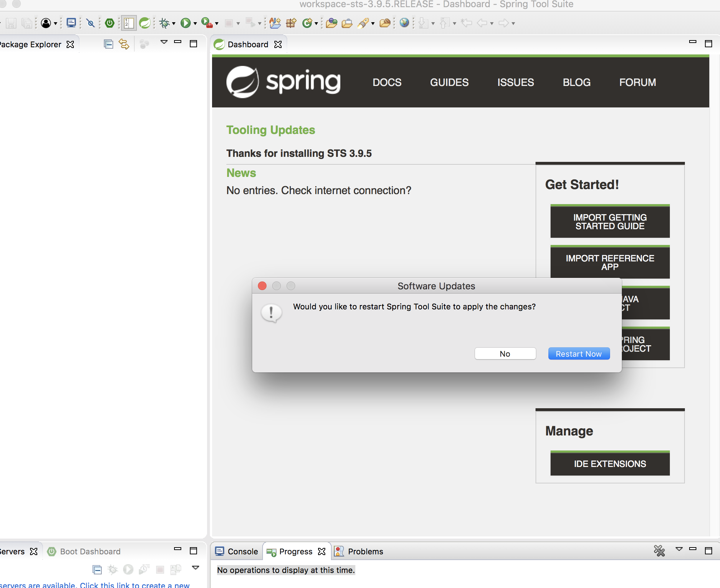Click the Forward navigation arrow

[x=504, y=23]
